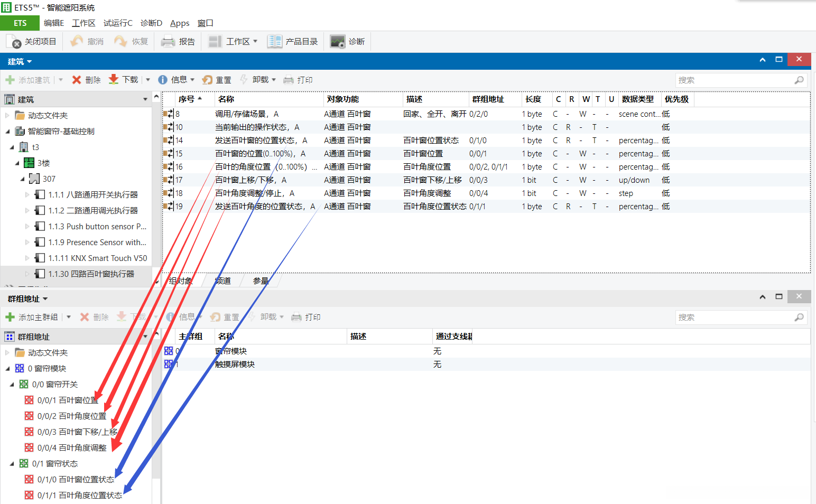816x504 pixels.
Task: Click the device icon of 1.1.30 blind actuator
Action: coord(40,274)
